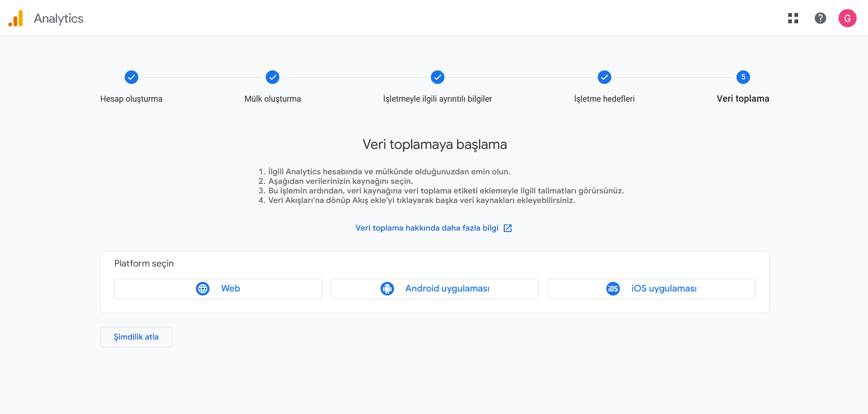Click the external link icon beside learn-more text
The width and height of the screenshot is (868, 414).
(508, 228)
